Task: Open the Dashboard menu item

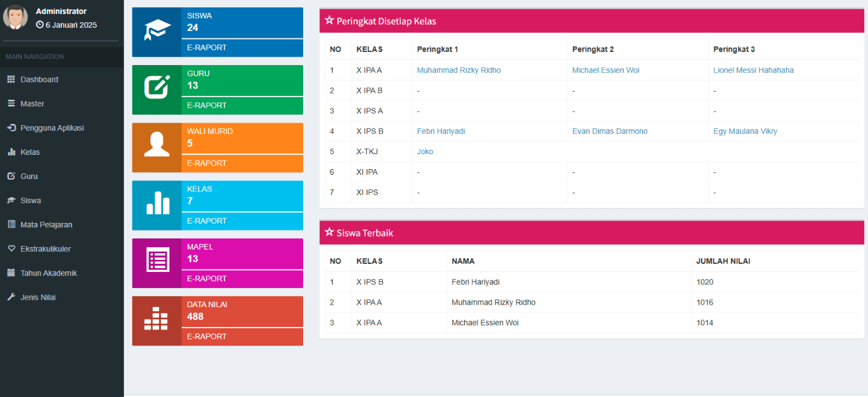Action: coord(39,79)
